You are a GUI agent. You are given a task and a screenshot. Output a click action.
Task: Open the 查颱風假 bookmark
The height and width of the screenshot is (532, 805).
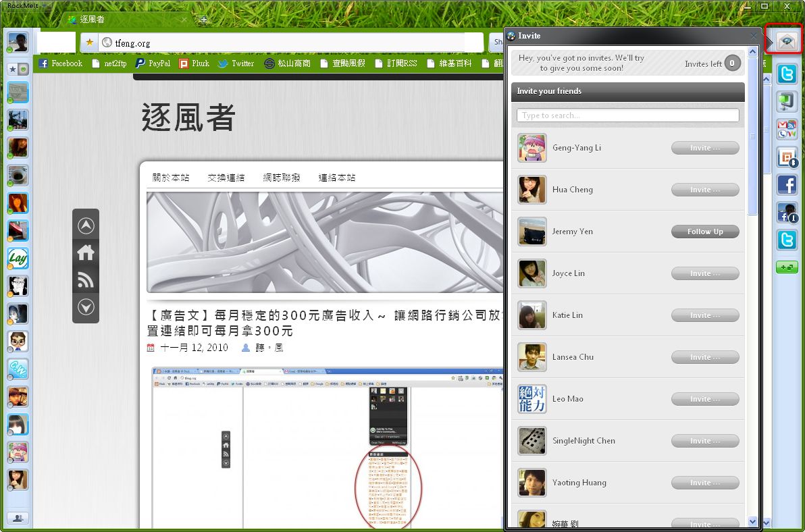click(342, 63)
